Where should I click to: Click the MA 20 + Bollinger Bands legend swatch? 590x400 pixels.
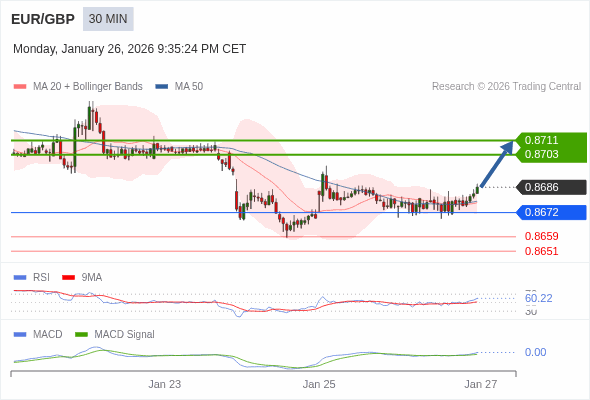[x=20, y=87]
